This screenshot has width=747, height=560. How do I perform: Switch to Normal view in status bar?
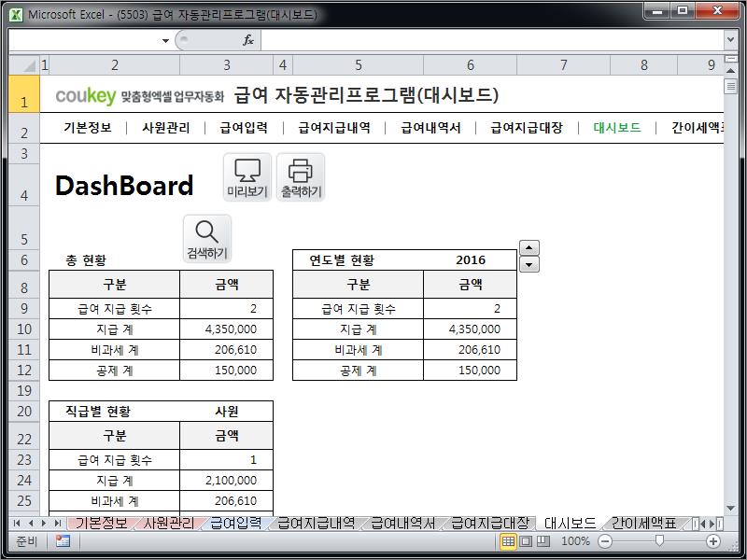(x=508, y=541)
